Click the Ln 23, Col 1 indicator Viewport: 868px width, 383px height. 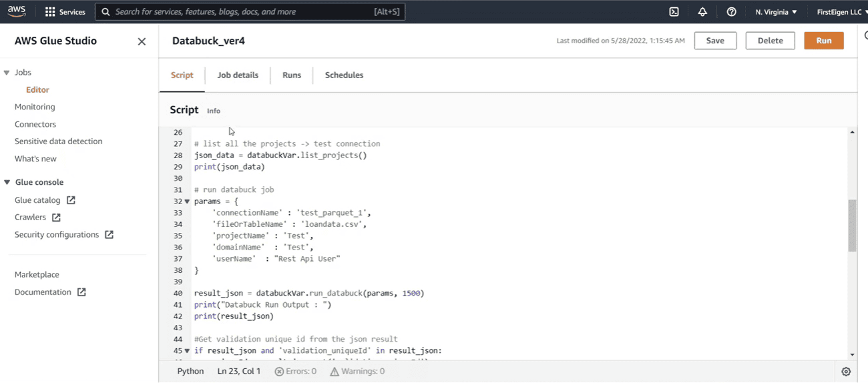[239, 372]
